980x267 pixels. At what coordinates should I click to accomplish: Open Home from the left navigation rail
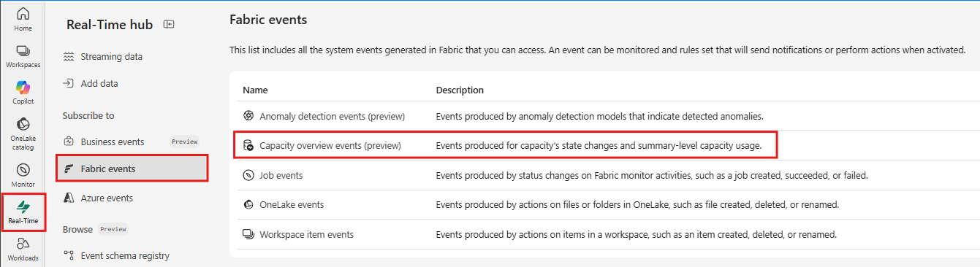[x=23, y=19]
